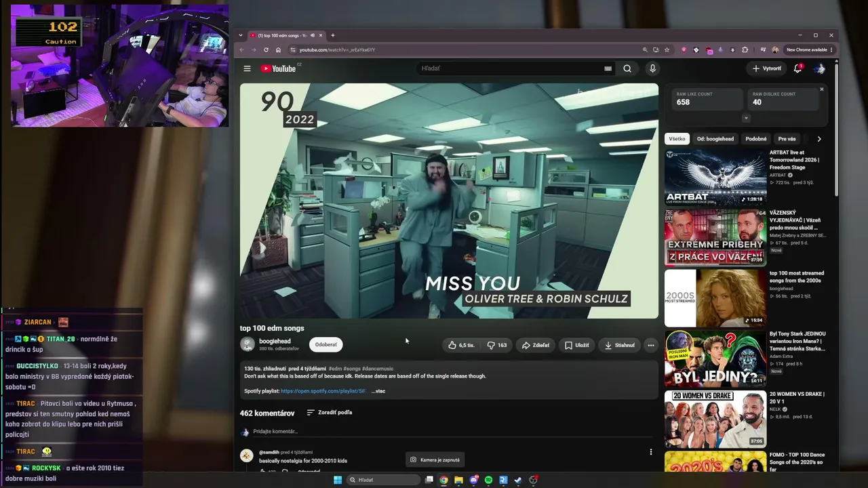Like the video with thumbs-up 6,5 tis.
Screen dimensions: 868x488
coord(461,345)
